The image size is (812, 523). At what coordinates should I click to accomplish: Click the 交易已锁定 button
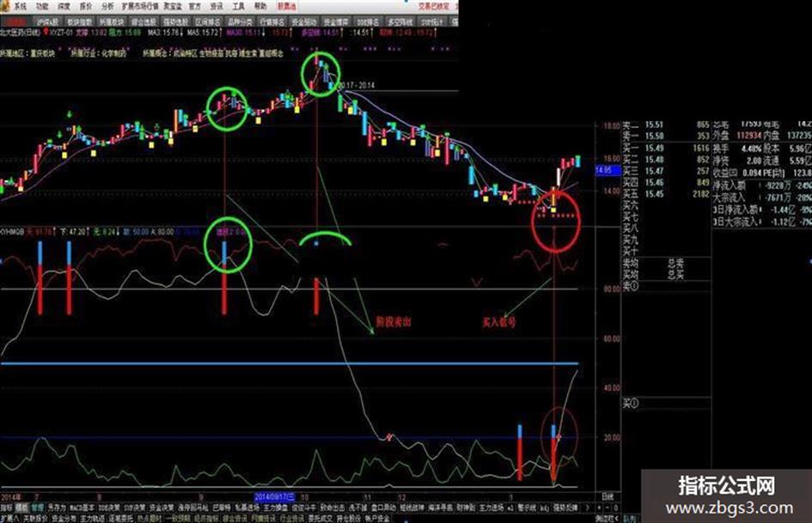tap(434, 7)
